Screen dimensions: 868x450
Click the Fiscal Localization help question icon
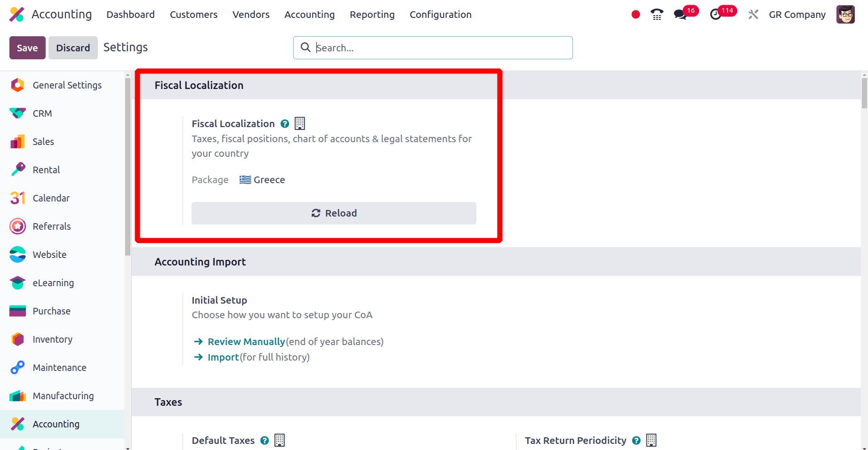point(285,124)
